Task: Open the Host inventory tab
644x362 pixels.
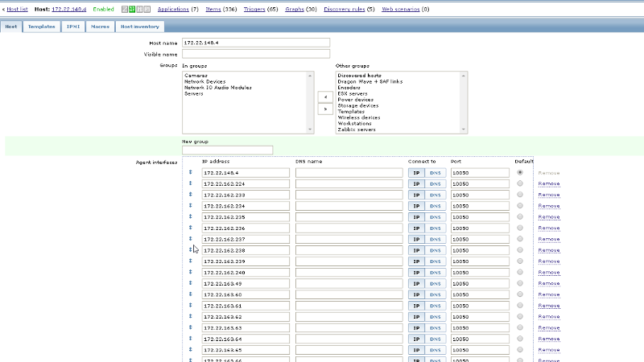Action: point(139,27)
